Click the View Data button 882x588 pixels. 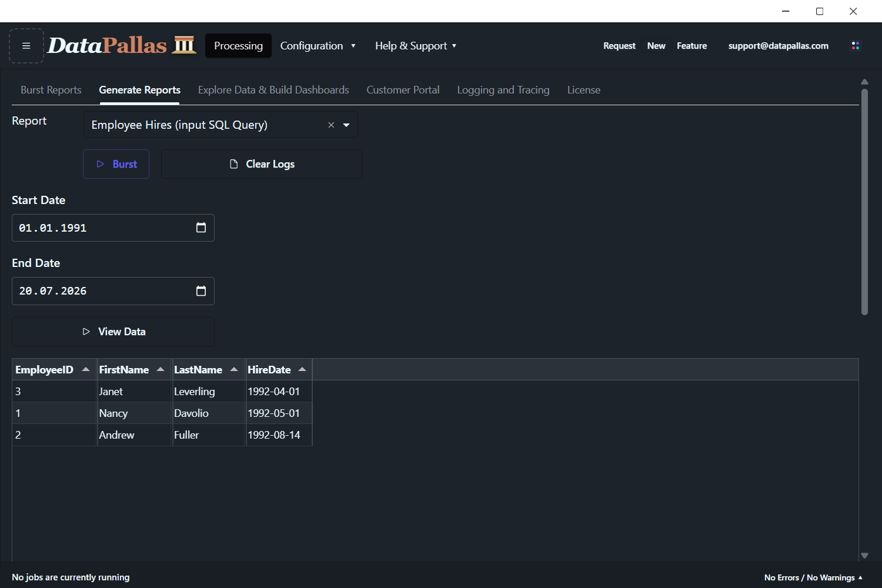click(113, 332)
